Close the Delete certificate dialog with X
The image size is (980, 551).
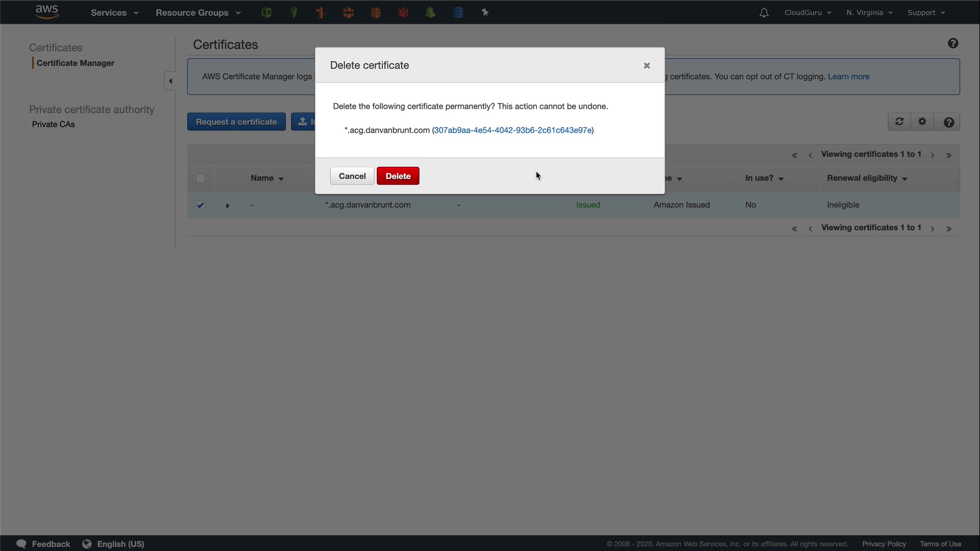coord(647,65)
